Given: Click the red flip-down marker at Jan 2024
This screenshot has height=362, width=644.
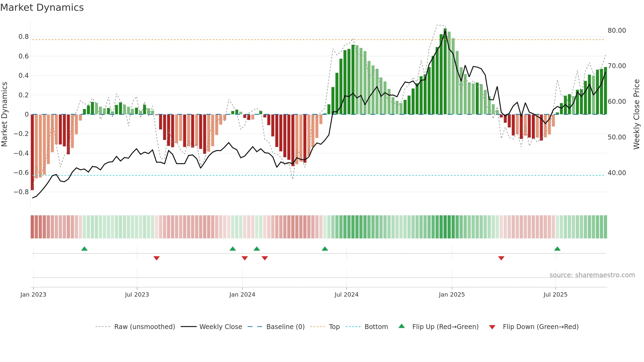Looking at the screenshot, I should pos(245,258).
